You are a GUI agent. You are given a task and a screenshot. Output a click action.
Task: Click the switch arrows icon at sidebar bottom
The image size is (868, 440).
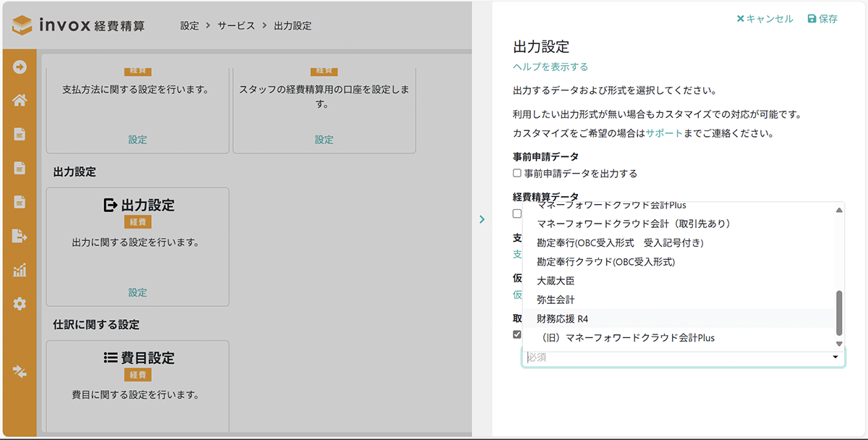(x=20, y=371)
